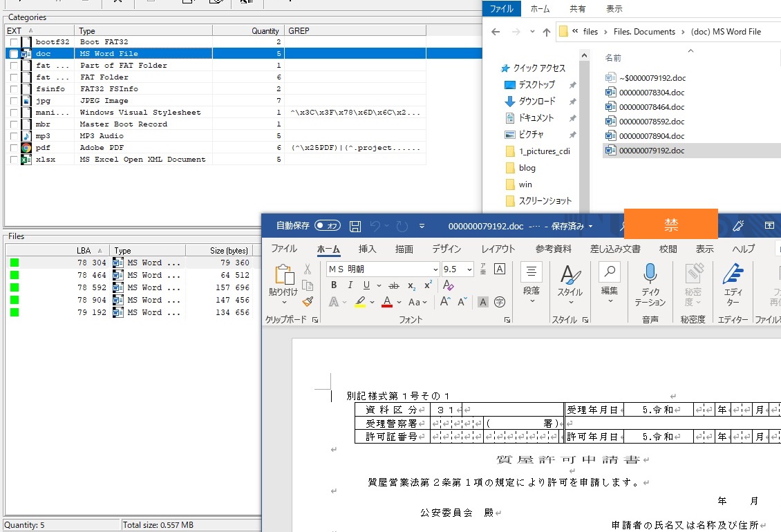Select file 000000078464.doc in Explorer list
This screenshot has width=781, height=532.
[651, 107]
